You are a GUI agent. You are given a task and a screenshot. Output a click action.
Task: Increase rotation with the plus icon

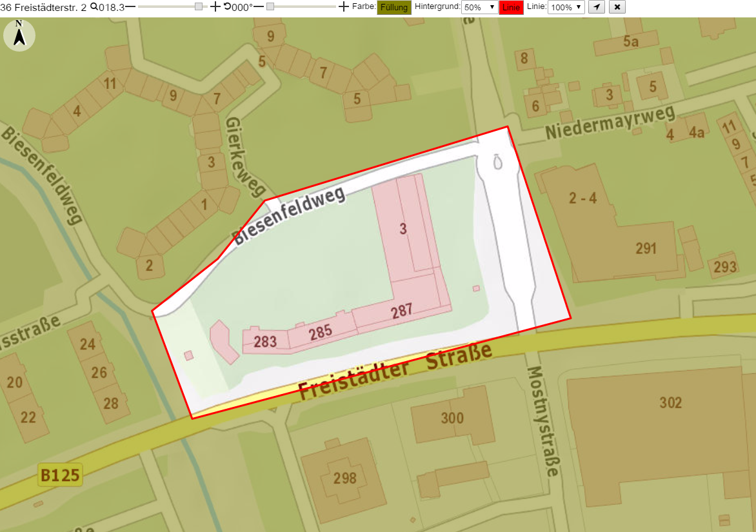[x=343, y=6]
